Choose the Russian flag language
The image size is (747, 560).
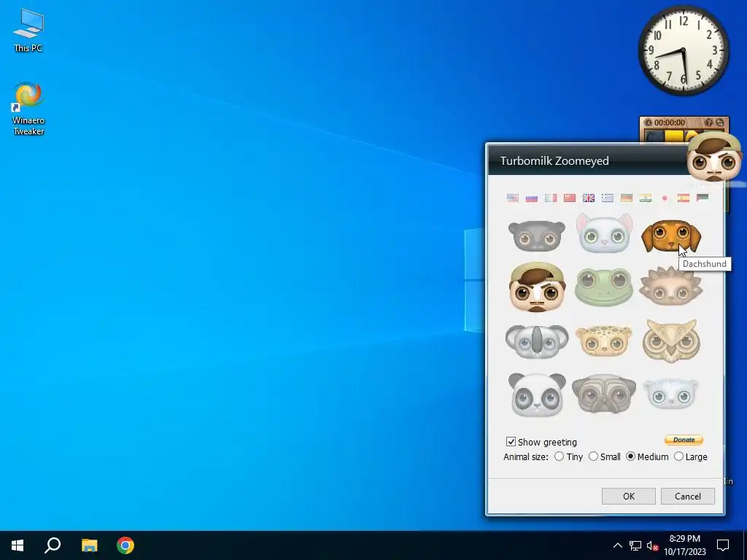pos(532,198)
